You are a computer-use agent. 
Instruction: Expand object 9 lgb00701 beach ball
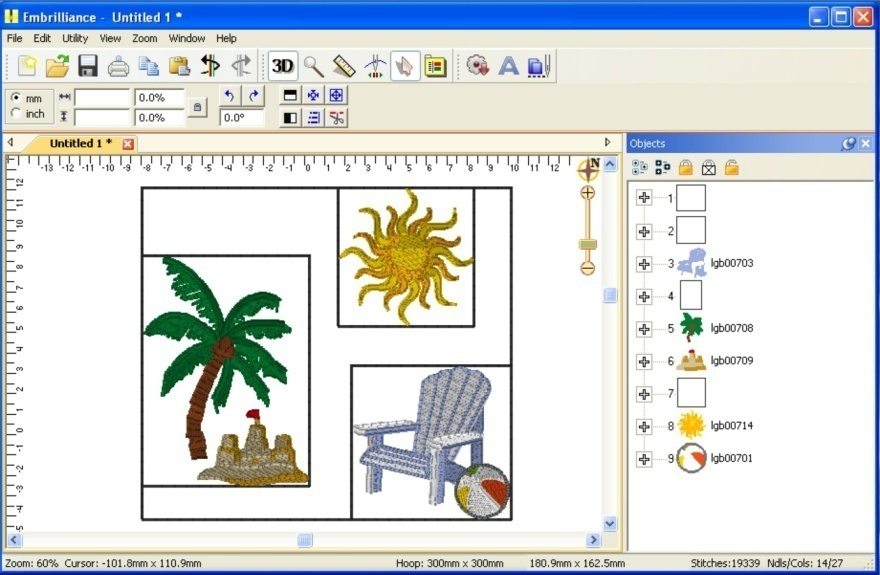click(644, 458)
